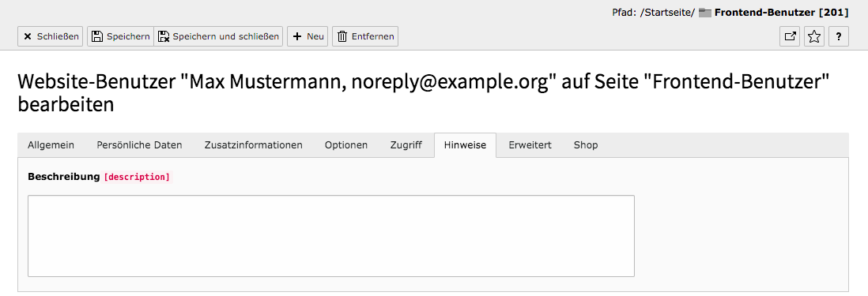This screenshot has width=868, height=296.
Task: Click the floppy disk save icon
Action: [97, 36]
